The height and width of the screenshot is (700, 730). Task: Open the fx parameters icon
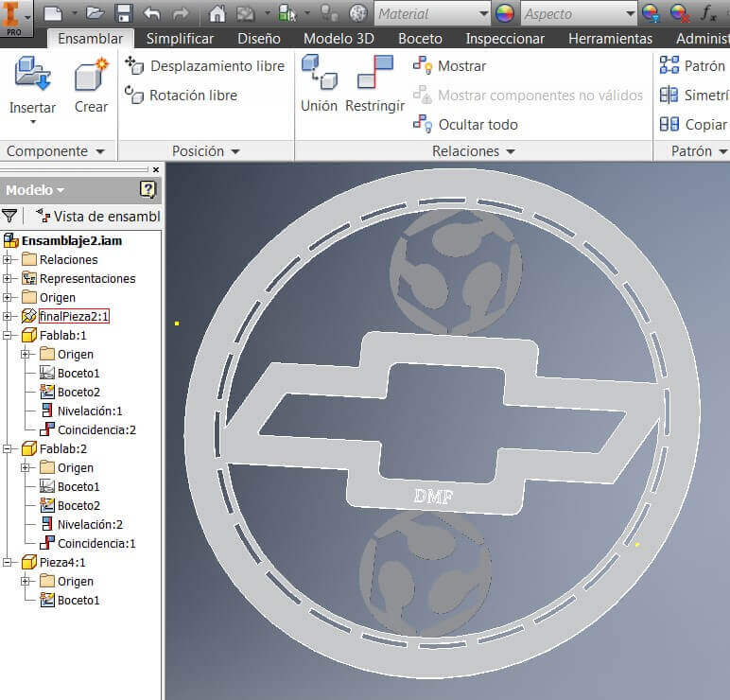[708, 13]
